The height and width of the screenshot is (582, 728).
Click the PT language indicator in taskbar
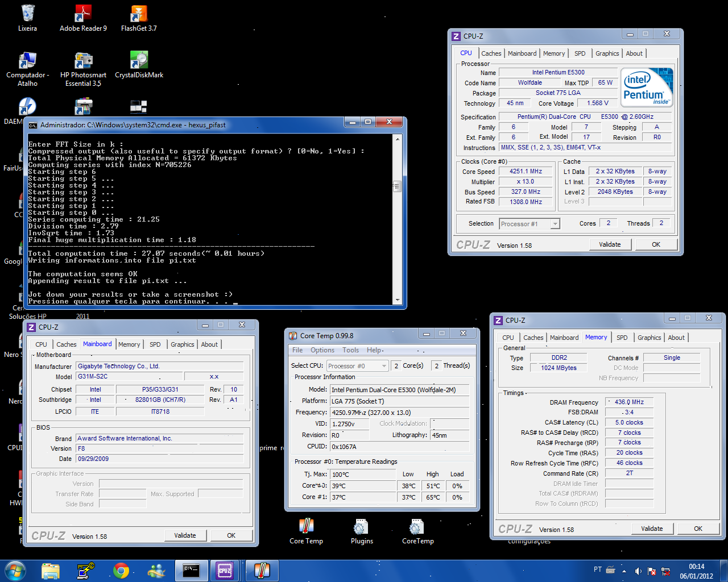(597, 569)
